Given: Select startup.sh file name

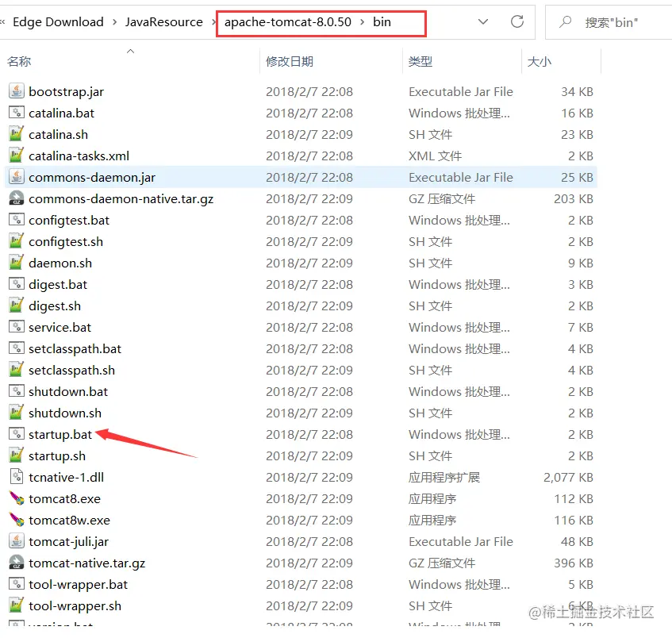Looking at the screenshot, I should point(57,455).
